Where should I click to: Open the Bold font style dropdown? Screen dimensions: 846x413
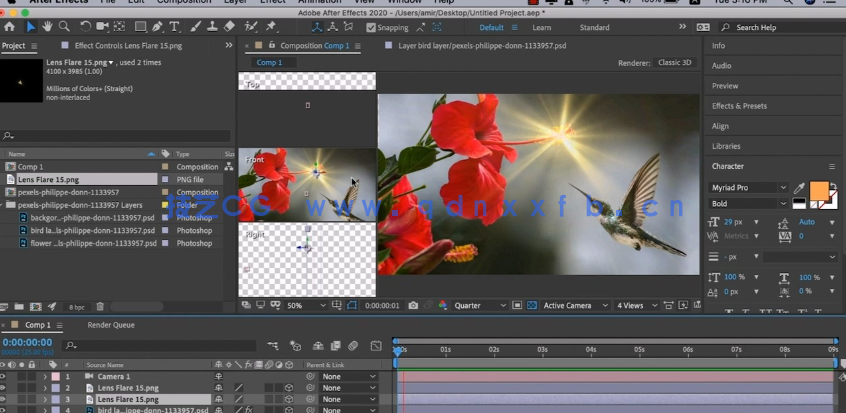coord(748,204)
